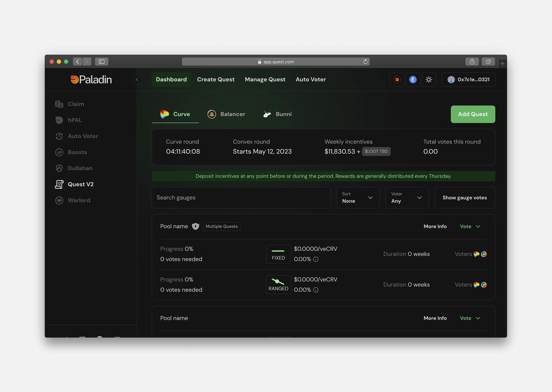Click the Add Quest button
The width and height of the screenshot is (552, 392).
[473, 114]
